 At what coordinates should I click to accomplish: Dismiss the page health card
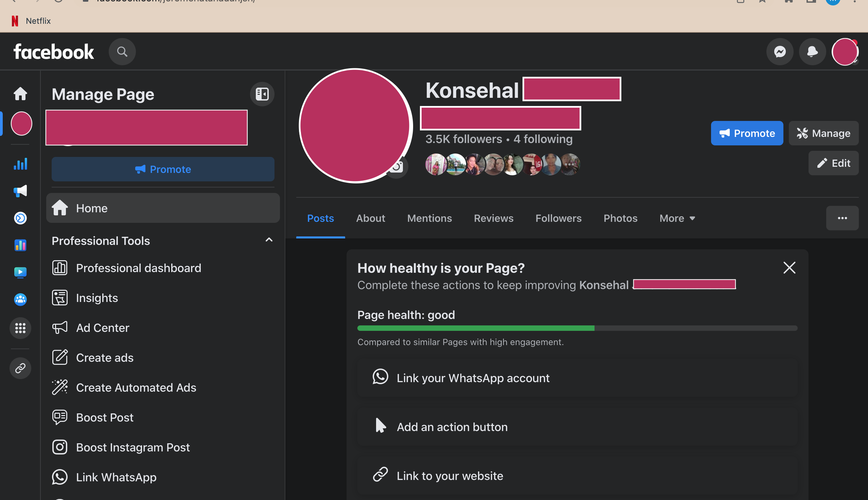click(x=789, y=268)
